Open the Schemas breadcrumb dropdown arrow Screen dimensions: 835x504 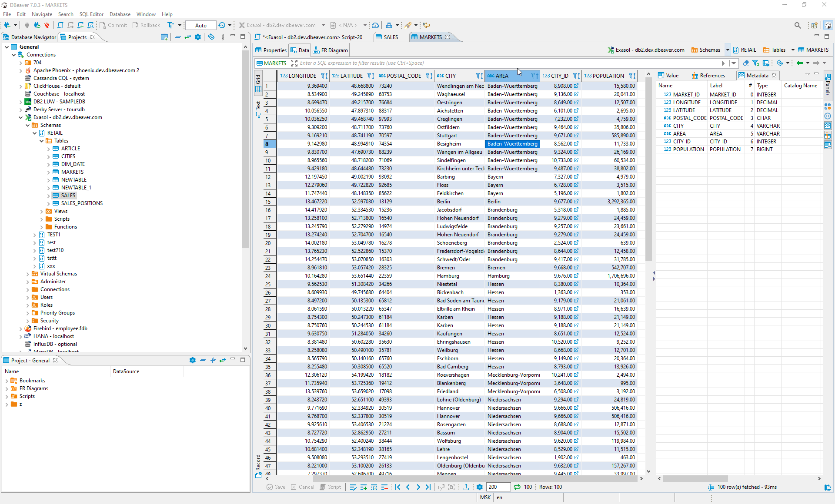(727, 50)
